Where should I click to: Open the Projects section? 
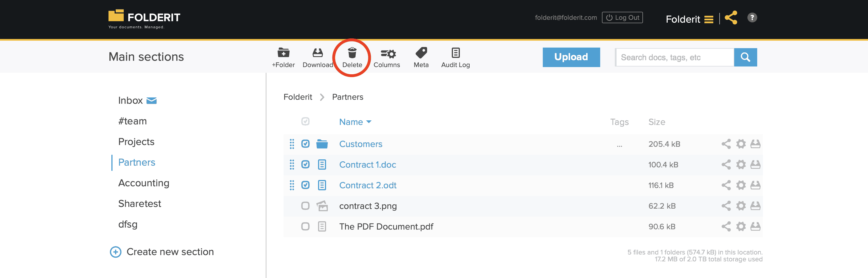136,142
